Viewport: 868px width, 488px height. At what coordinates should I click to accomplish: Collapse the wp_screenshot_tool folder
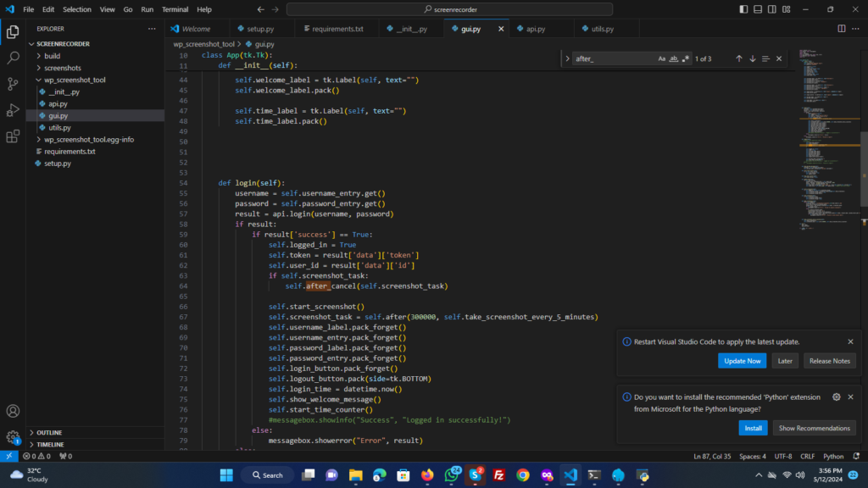(75, 80)
